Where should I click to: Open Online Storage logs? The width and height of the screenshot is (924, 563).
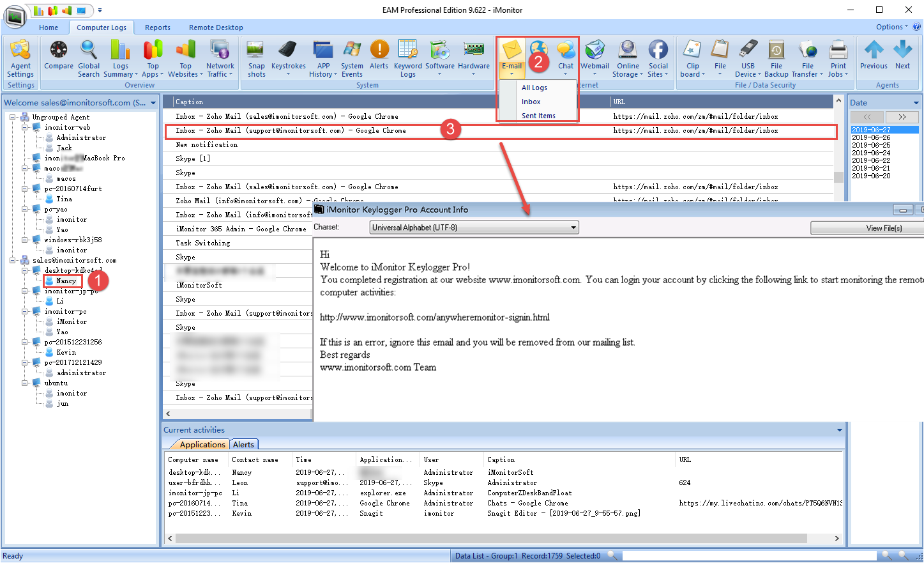point(628,59)
